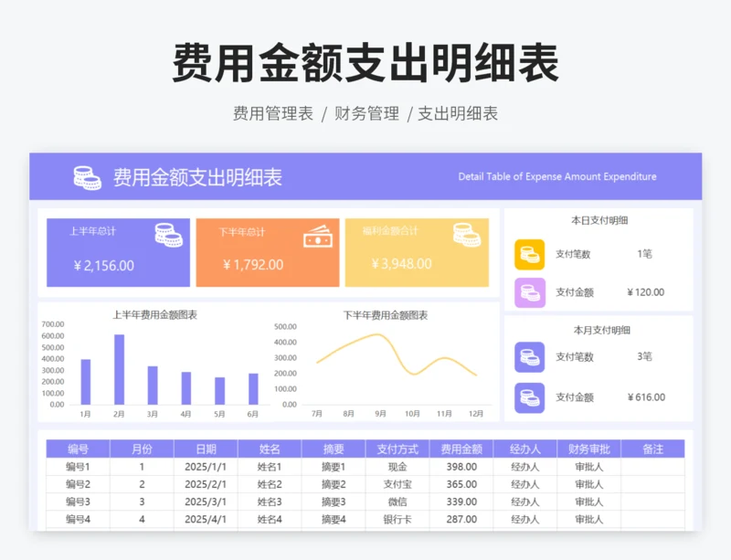Click amount cell 398.00
This screenshot has height=560, width=731.
click(x=461, y=467)
